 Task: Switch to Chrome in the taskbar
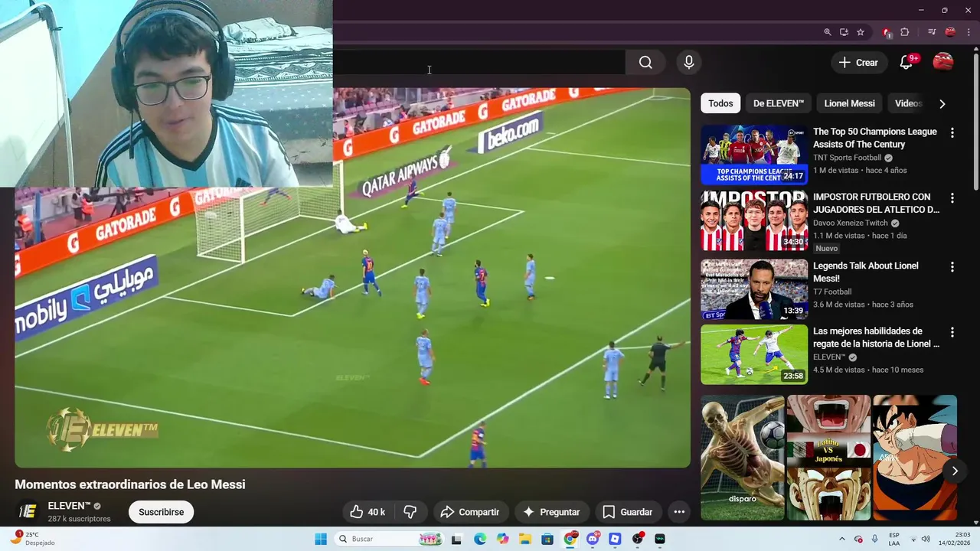point(570,539)
